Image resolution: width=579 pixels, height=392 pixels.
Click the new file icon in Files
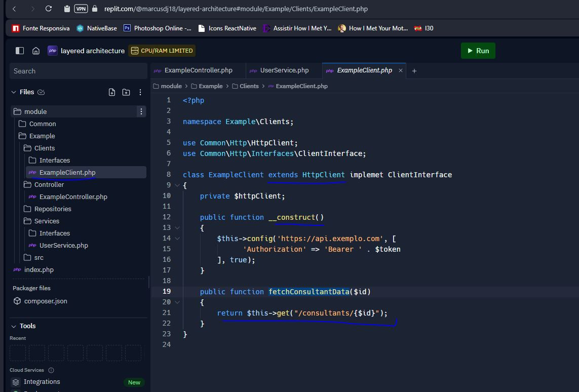coord(112,92)
